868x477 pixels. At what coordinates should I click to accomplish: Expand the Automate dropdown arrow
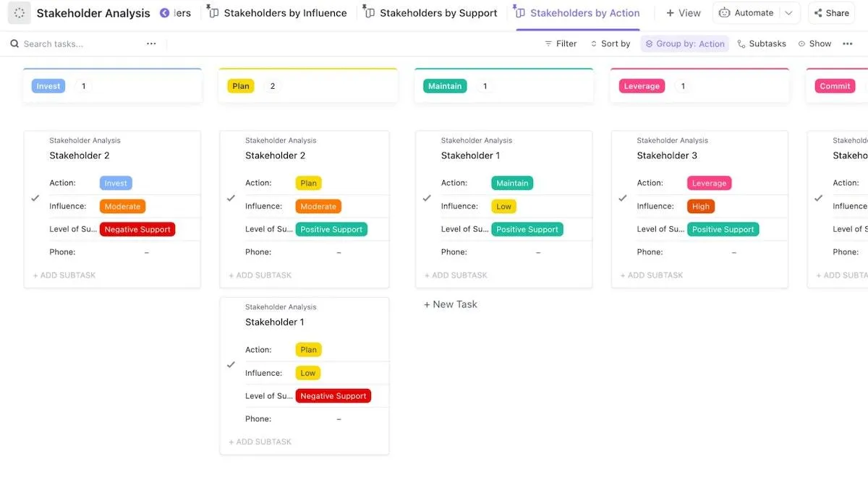[x=789, y=13]
